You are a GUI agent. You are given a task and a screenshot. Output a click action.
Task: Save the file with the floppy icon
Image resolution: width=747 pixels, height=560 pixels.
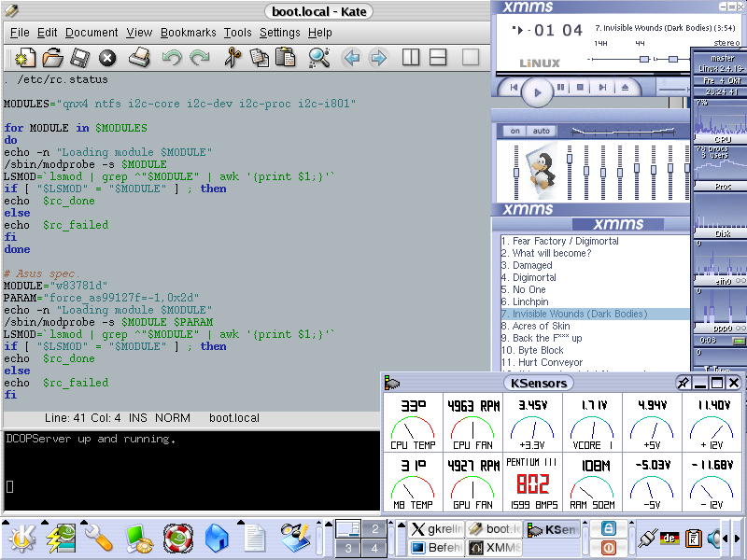click(x=80, y=58)
